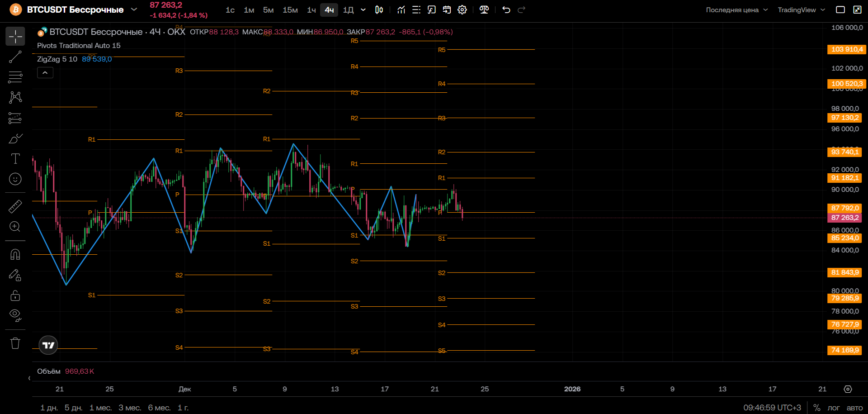This screenshot has width=868, height=414.
Task: Switch to the 1с timeframe
Action: [x=230, y=10]
